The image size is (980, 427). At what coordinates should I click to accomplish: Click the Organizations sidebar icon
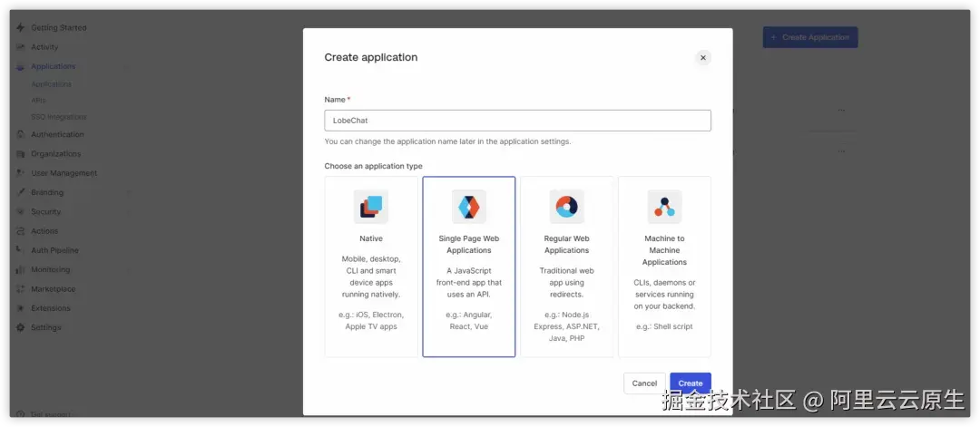coord(21,153)
